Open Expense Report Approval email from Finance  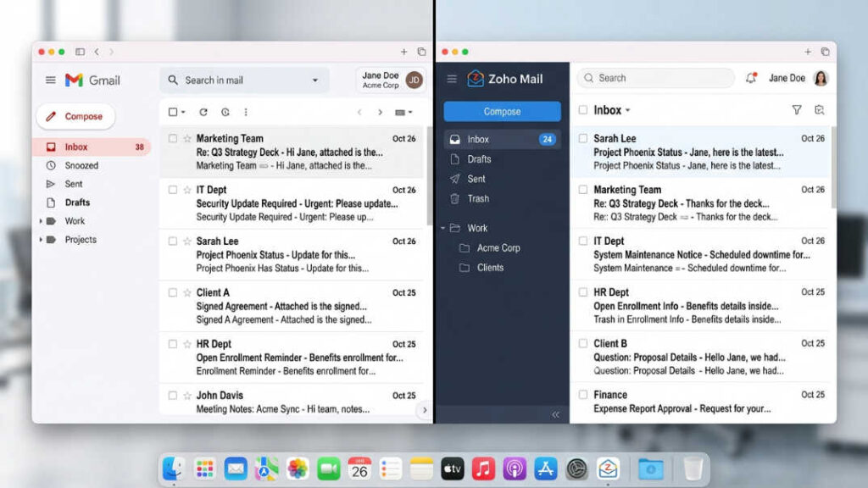point(700,402)
